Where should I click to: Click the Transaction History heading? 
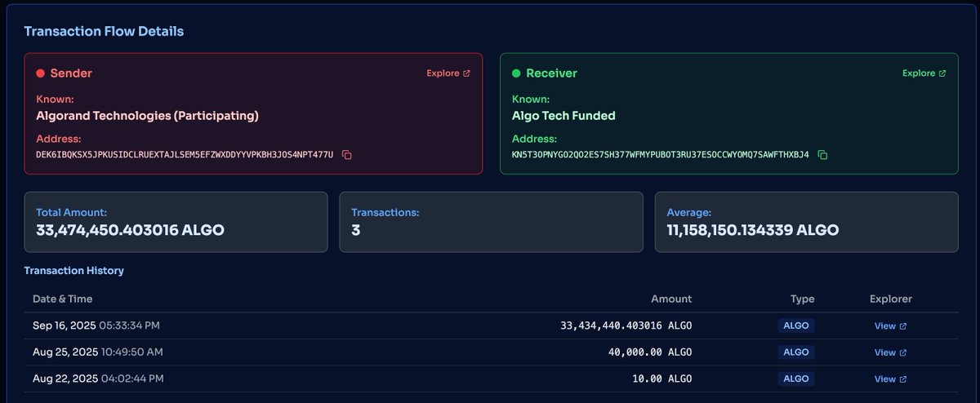click(73, 270)
